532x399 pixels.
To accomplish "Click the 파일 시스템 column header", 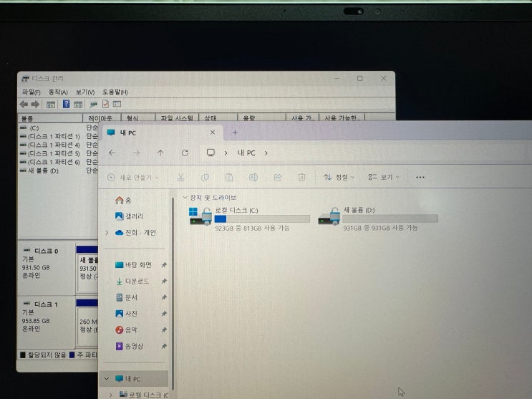I will pyautogui.click(x=177, y=117).
